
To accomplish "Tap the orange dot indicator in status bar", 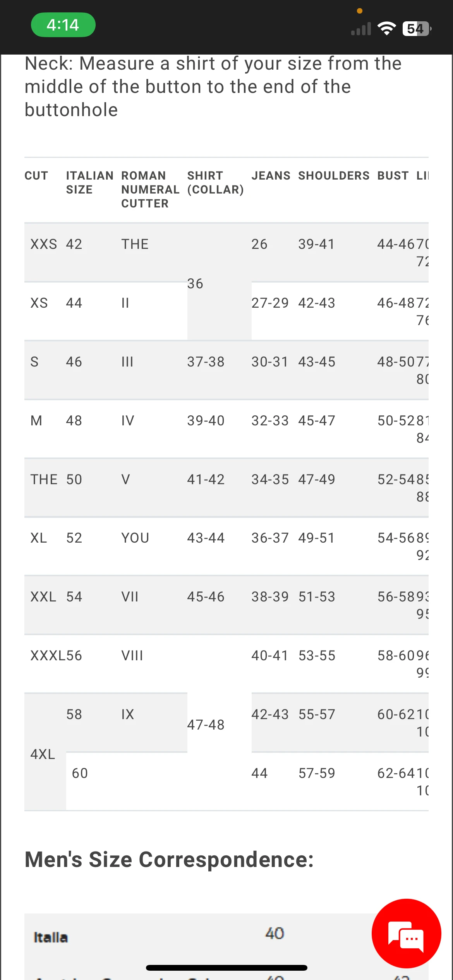I will (360, 11).
